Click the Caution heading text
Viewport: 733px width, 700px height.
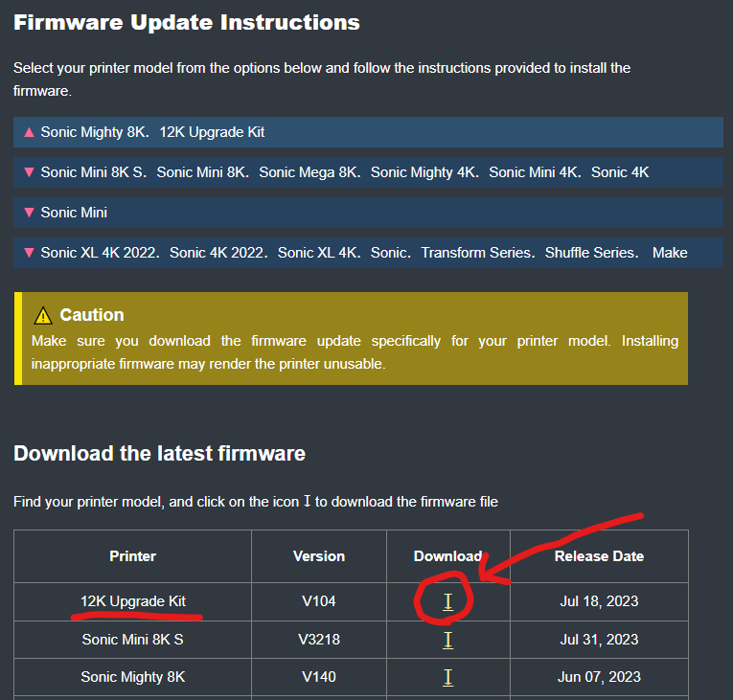(x=92, y=315)
